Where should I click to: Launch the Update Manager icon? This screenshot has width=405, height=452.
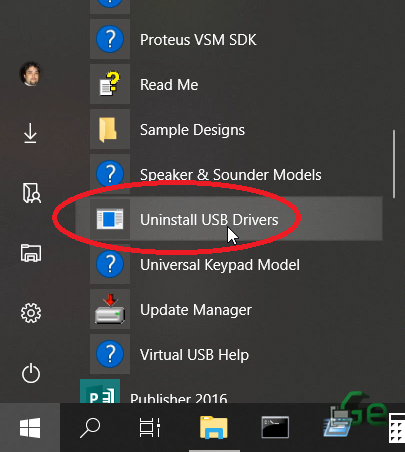pos(110,309)
